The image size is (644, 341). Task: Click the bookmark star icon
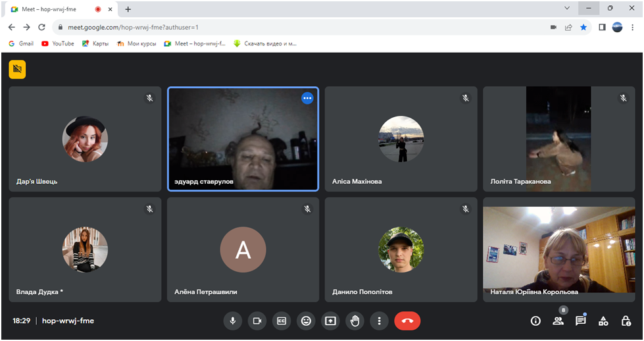pos(583,27)
